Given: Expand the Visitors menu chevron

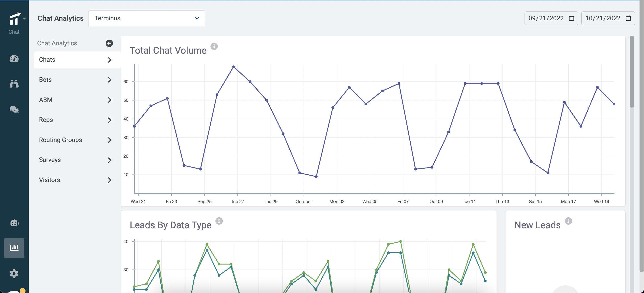Looking at the screenshot, I should [109, 180].
